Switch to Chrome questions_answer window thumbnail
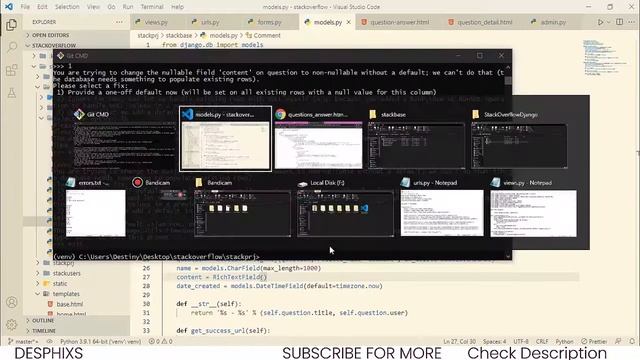640x360 pixels. coord(318,139)
